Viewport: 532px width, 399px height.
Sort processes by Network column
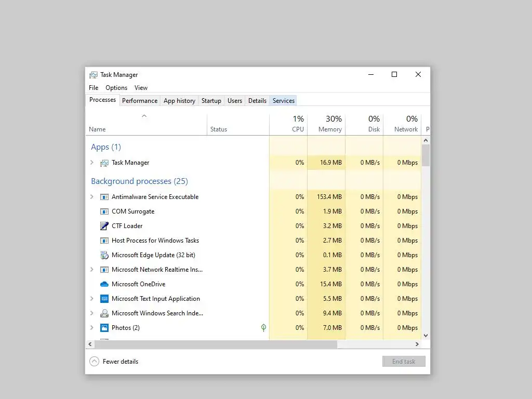click(403, 125)
